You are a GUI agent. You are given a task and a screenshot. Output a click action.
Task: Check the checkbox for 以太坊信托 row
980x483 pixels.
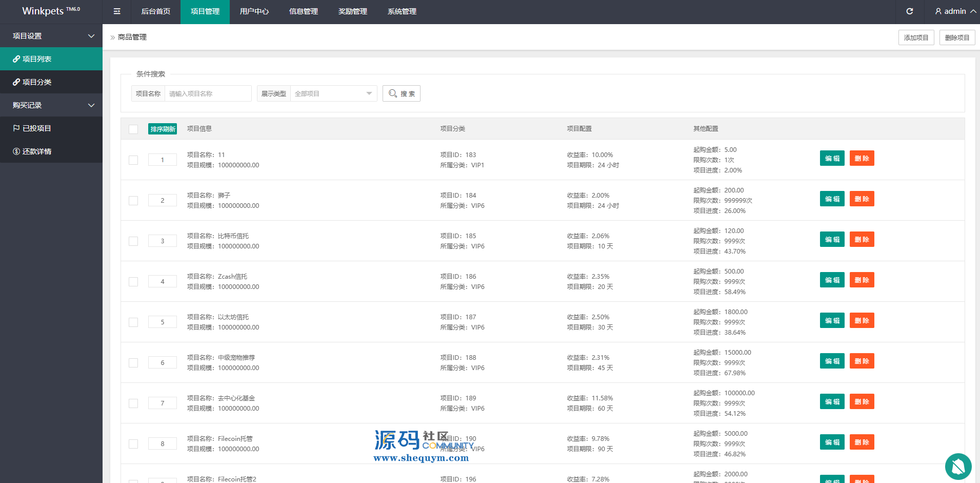(x=133, y=322)
